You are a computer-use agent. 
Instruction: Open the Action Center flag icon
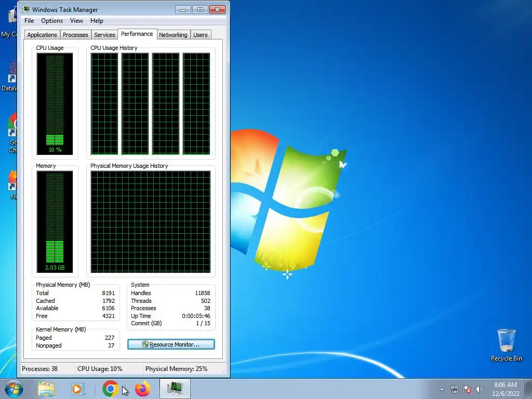(x=467, y=389)
